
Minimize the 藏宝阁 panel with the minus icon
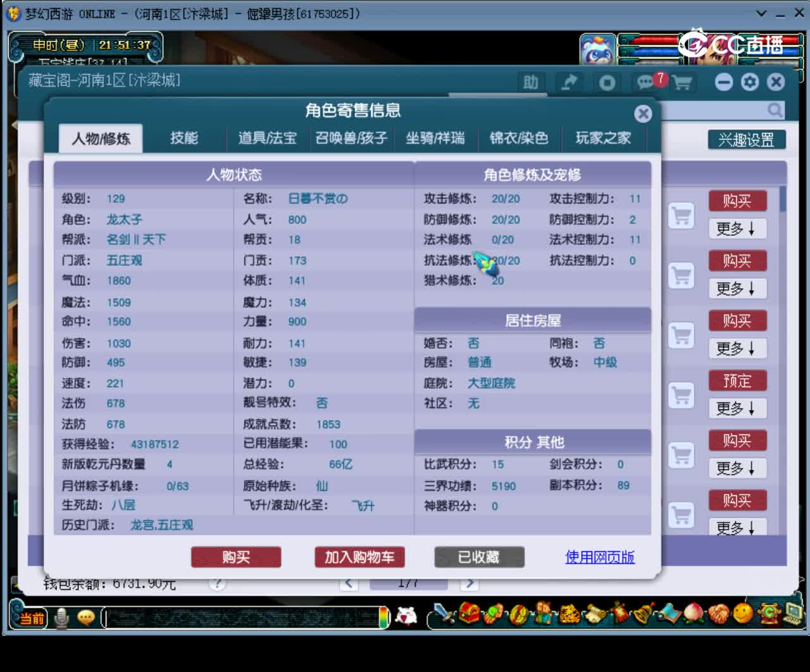click(724, 82)
